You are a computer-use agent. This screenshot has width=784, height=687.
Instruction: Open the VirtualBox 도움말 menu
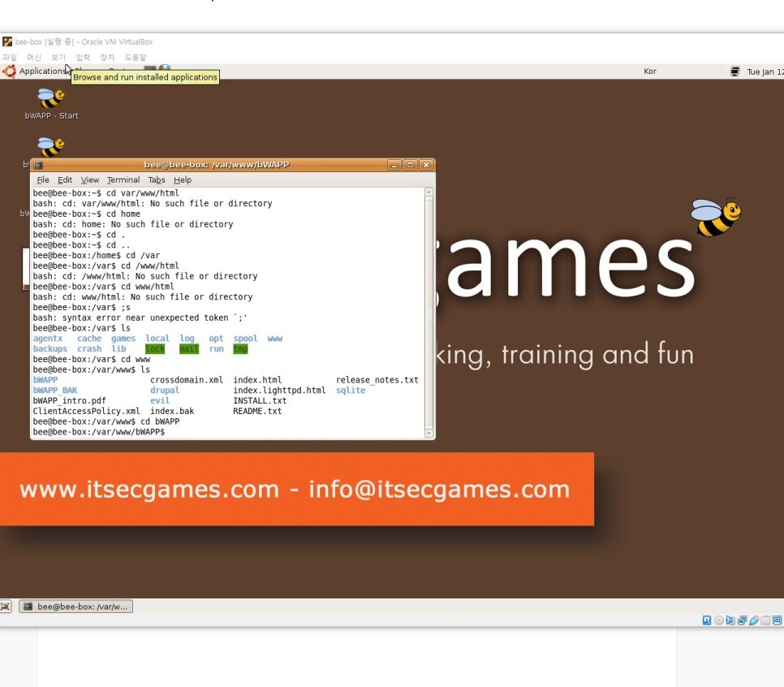pos(135,57)
